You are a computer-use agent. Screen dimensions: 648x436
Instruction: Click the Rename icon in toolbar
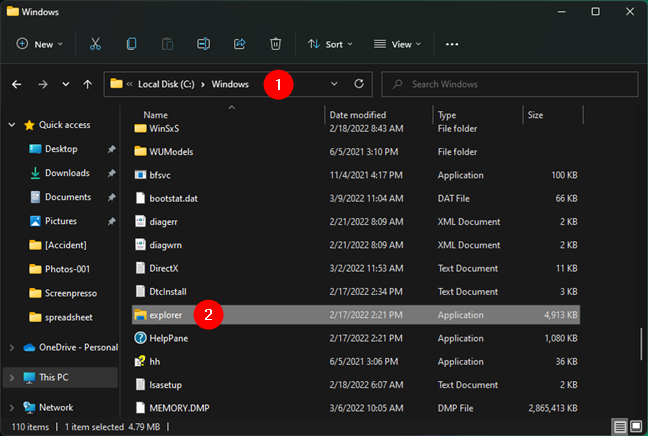pos(203,44)
